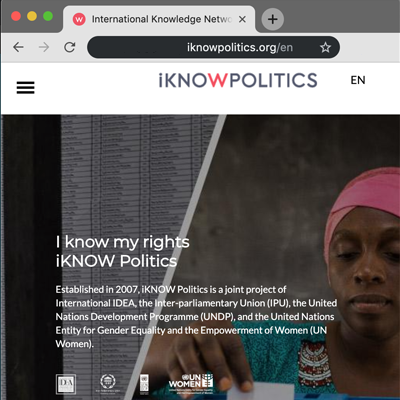This screenshot has height=400, width=400.
Task: Close the International Knowledge Network tab
Action: [x=242, y=19]
